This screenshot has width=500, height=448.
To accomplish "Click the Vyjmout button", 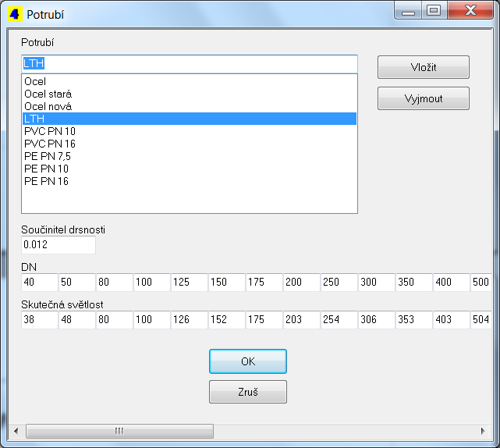I will (x=423, y=98).
